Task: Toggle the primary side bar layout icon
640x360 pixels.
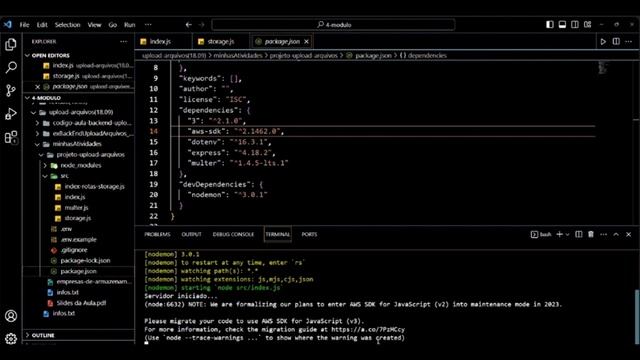Action: (x=550, y=25)
